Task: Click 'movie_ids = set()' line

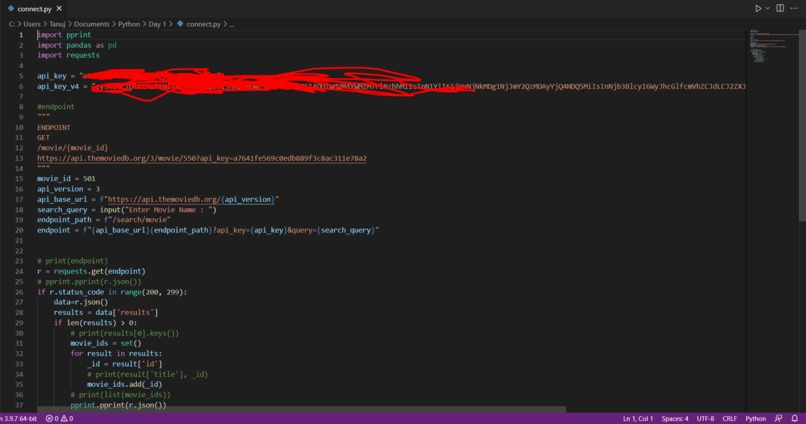Action: pyautogui.click(x=106, y=343)
